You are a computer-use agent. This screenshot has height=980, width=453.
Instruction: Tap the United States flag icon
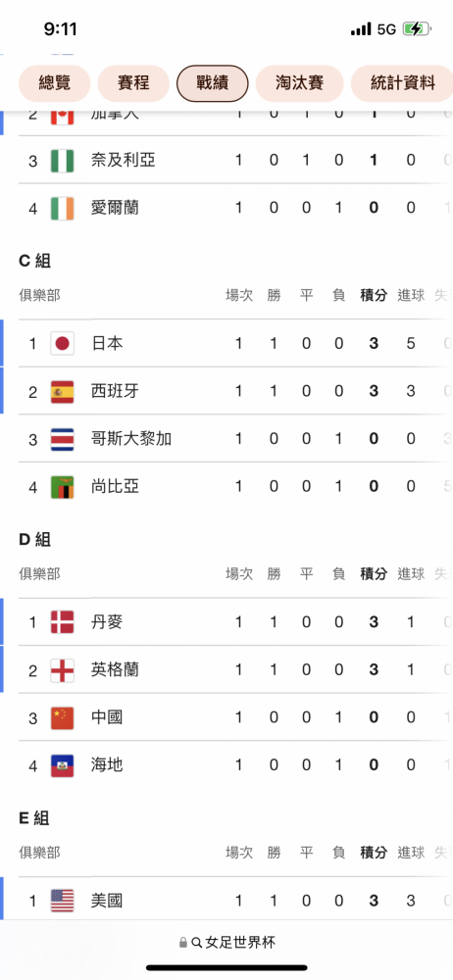click(62, 901)
